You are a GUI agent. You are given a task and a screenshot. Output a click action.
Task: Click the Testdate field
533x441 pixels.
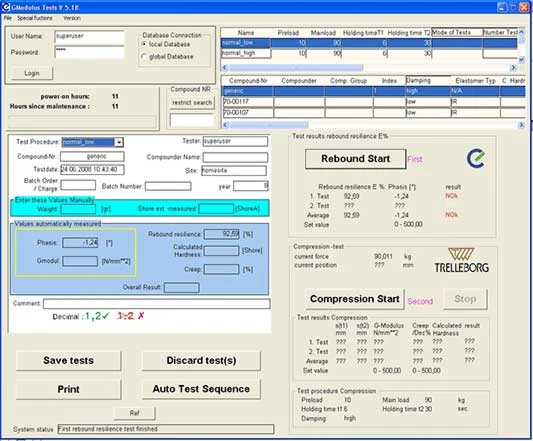pos(92,170)
